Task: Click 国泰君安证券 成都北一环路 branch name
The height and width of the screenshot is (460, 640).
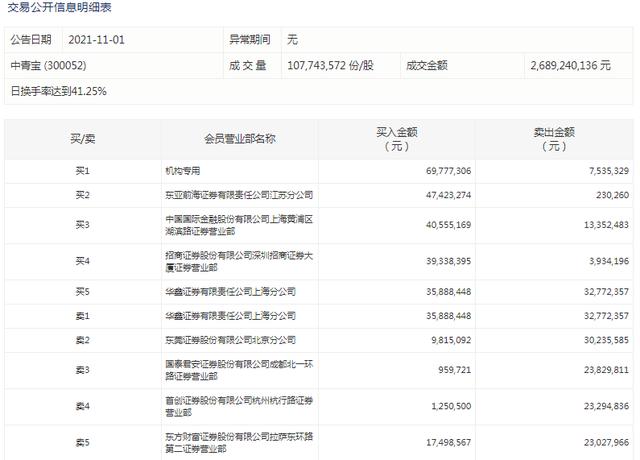Action: [x=239, y=370]
